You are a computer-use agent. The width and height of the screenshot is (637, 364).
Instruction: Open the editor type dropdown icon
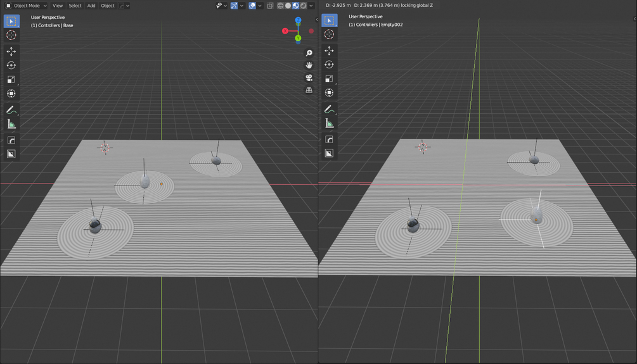(x=8, y=6)
